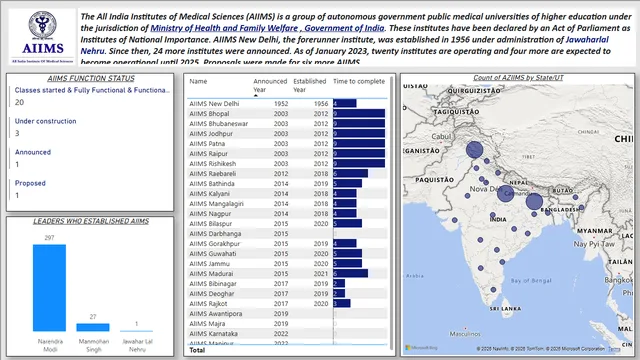Select AIIMS Deoghar row
Image resolution: width=640 pixels, height=360 pixels.
[287, 294]
